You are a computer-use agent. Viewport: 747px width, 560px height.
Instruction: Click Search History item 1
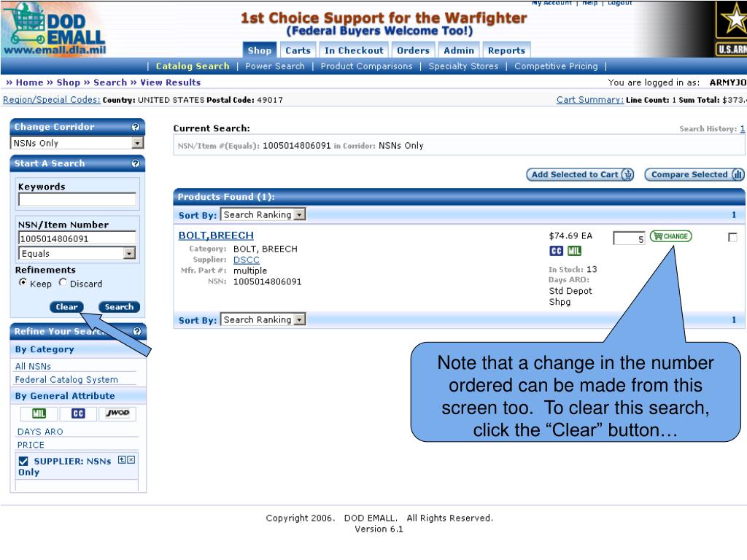coord(742,128)
